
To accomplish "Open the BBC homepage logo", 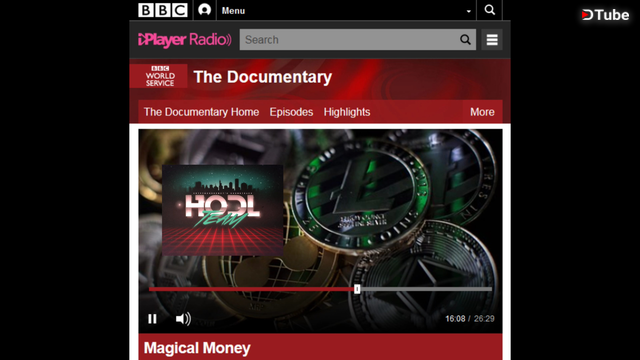I will coord(163,10).
